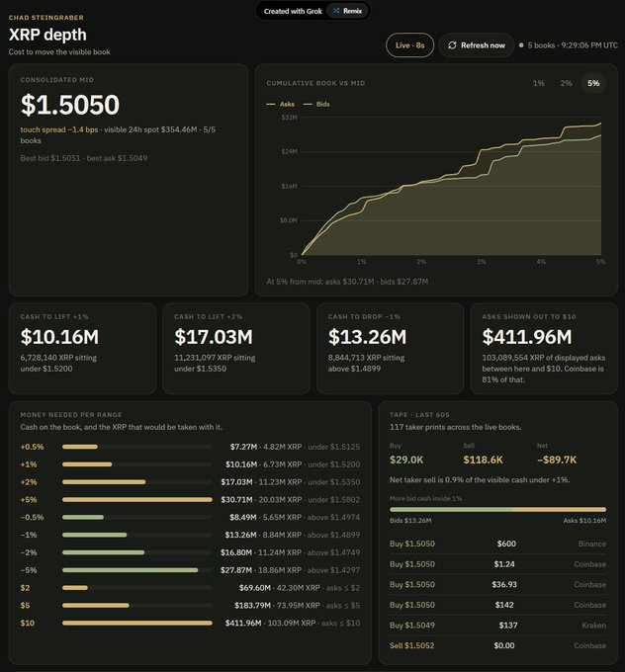Click the Remix shuffle icon
Image resolution: width=625 pixels, height=672 pixels.
[336, 11]
